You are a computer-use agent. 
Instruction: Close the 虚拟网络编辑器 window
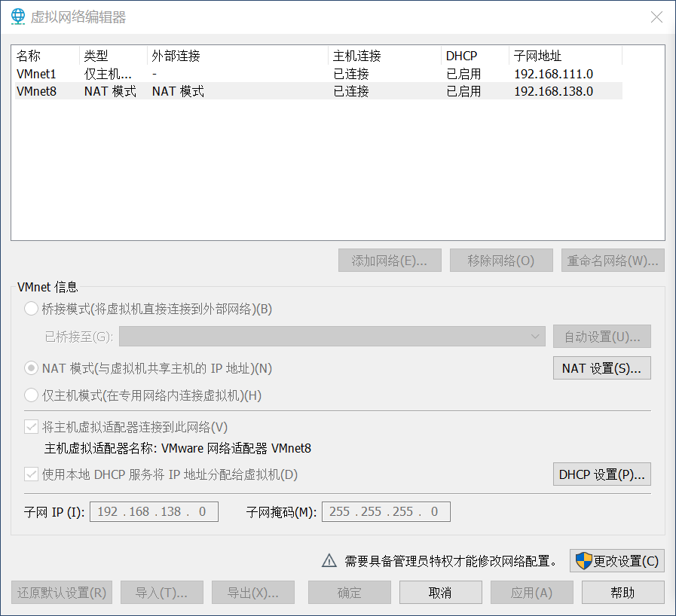[656, 17]
